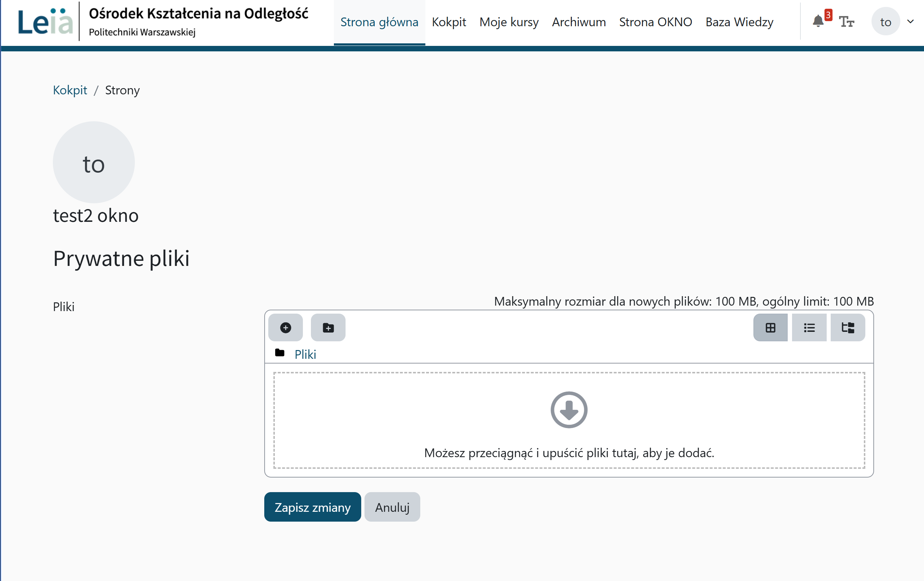Viewport: 924px width, 581px height.
Task: Expand the user account dropdown chevron
Action: point(910,22)
